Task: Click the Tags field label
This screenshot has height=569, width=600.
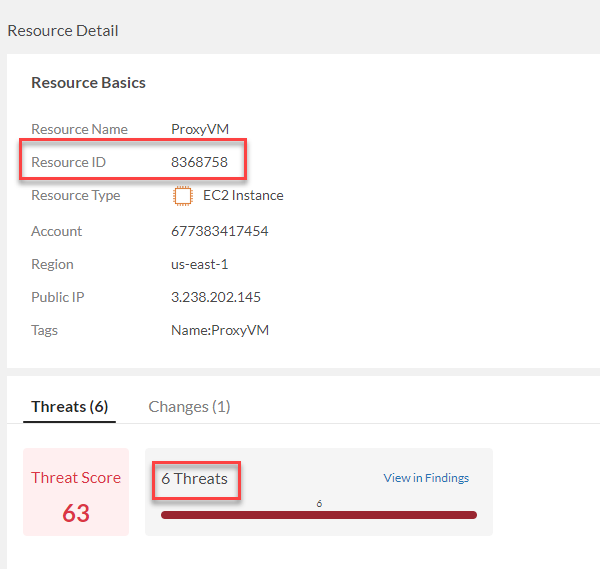Action: 45,330
